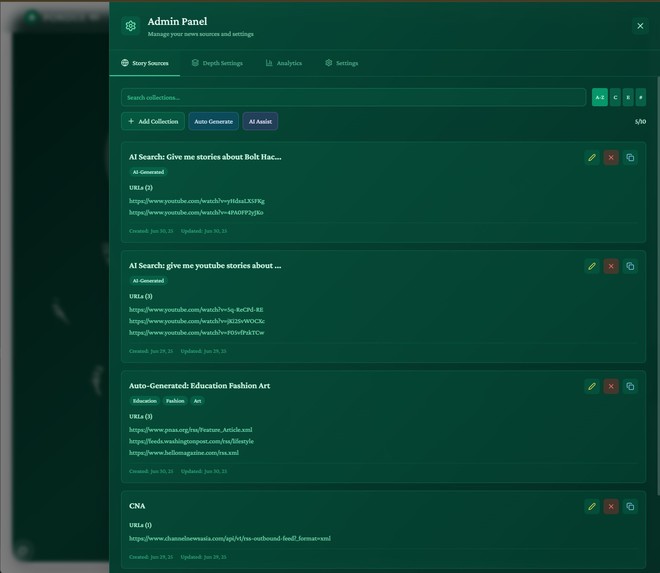Screen dimensions: 660x573
Task: Click the title 'AI Search: Give me stories about Bolt Hac...'
Action: point(205,157)
